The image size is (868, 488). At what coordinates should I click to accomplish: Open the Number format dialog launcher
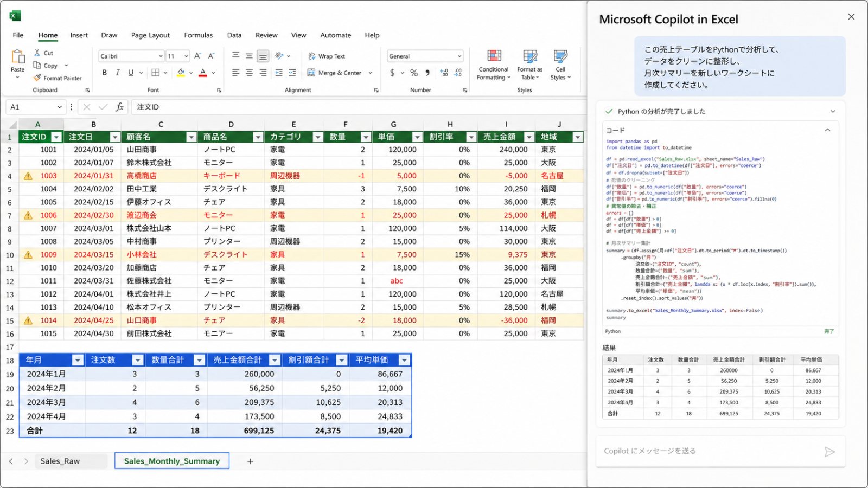465,91
